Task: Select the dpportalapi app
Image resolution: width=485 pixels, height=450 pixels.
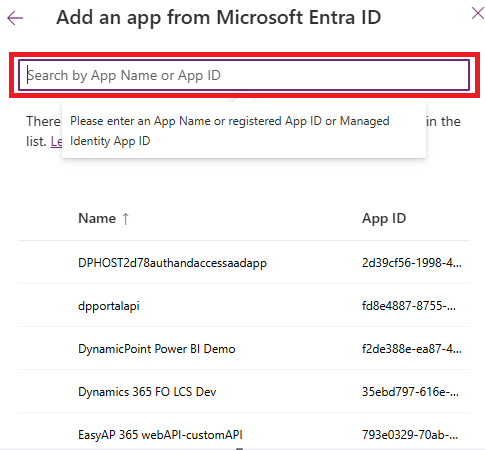Action: (x=109, y=306)
